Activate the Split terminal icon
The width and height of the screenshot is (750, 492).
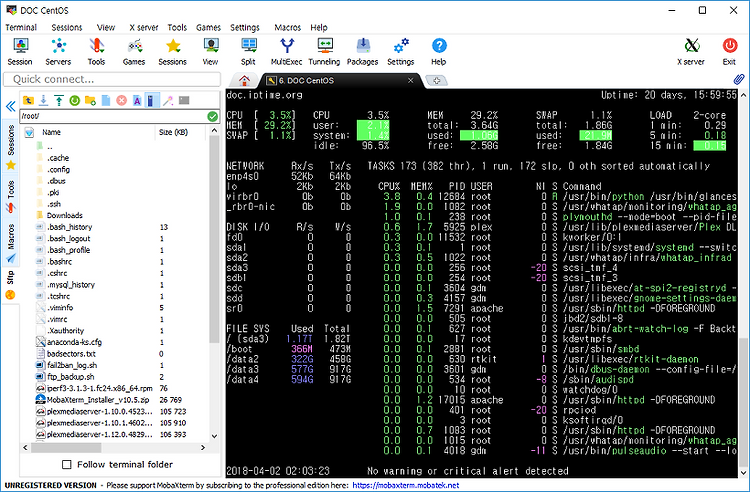(x=248, y=52)
